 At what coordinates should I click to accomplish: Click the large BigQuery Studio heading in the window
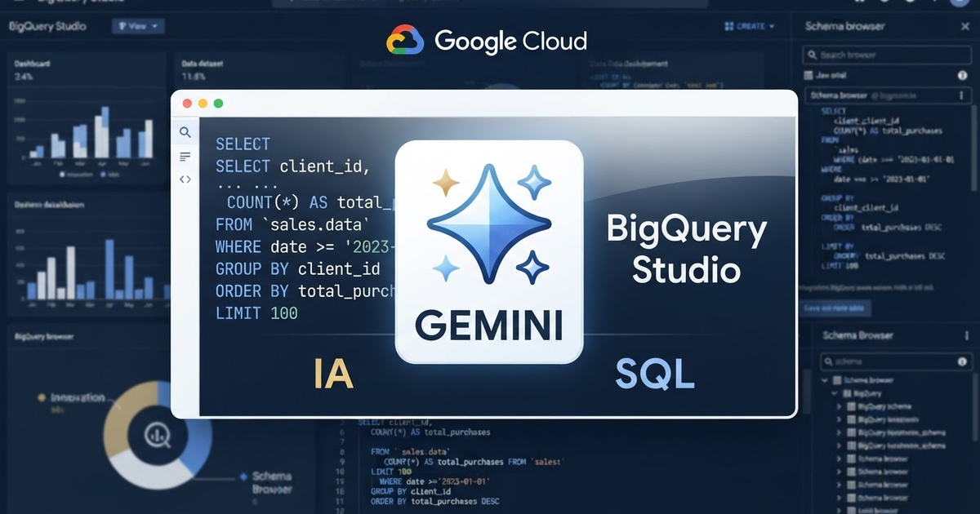point(687,248)
